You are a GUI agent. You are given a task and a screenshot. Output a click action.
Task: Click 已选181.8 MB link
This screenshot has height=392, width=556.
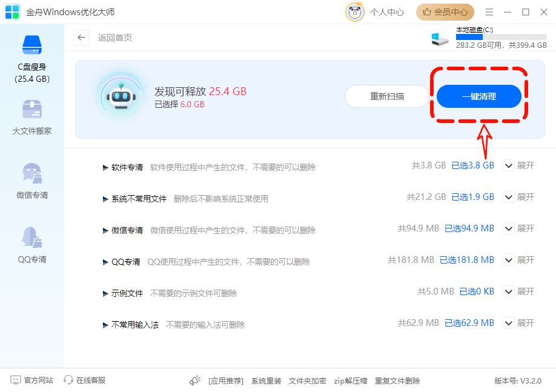[467, 260]
